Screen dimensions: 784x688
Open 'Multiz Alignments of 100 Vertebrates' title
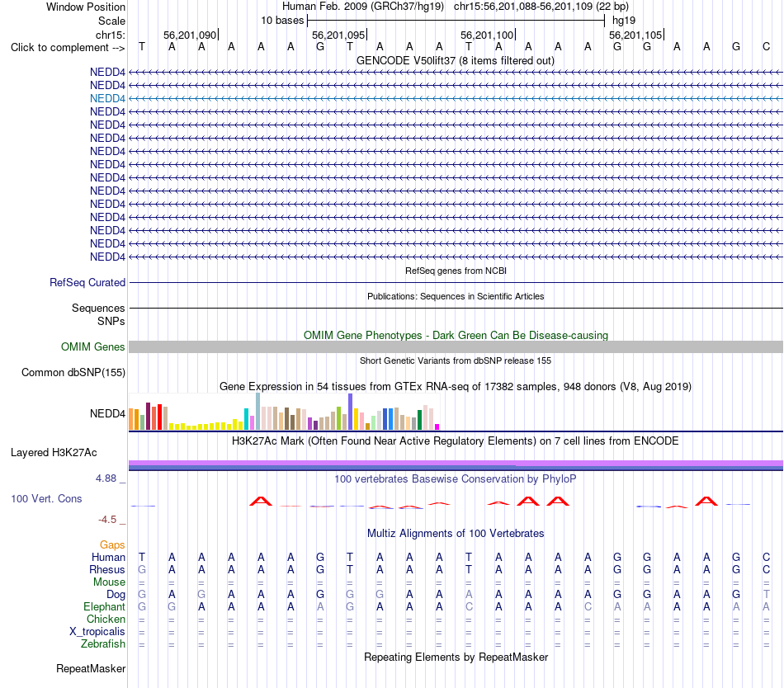[456, 534]
